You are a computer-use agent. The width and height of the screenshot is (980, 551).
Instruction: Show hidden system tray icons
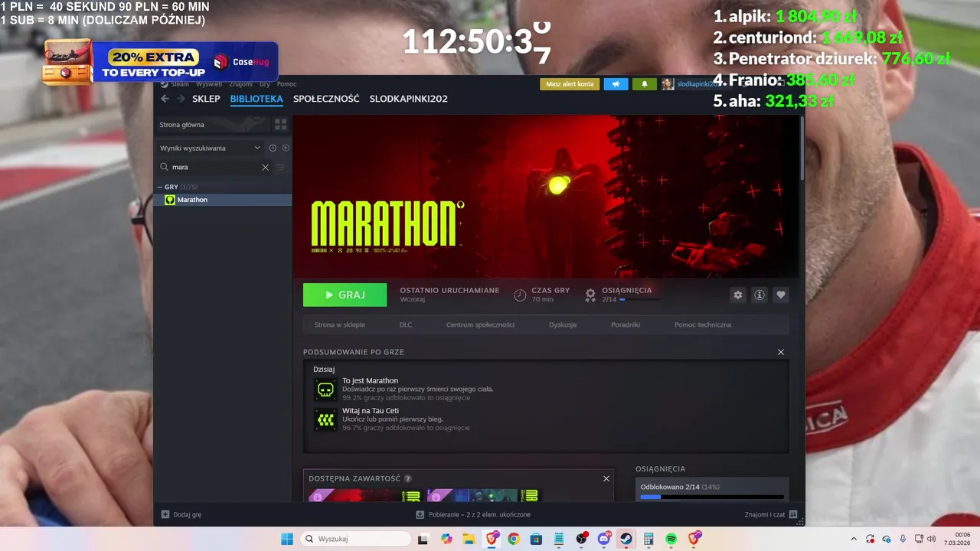(x=854, y=539)
